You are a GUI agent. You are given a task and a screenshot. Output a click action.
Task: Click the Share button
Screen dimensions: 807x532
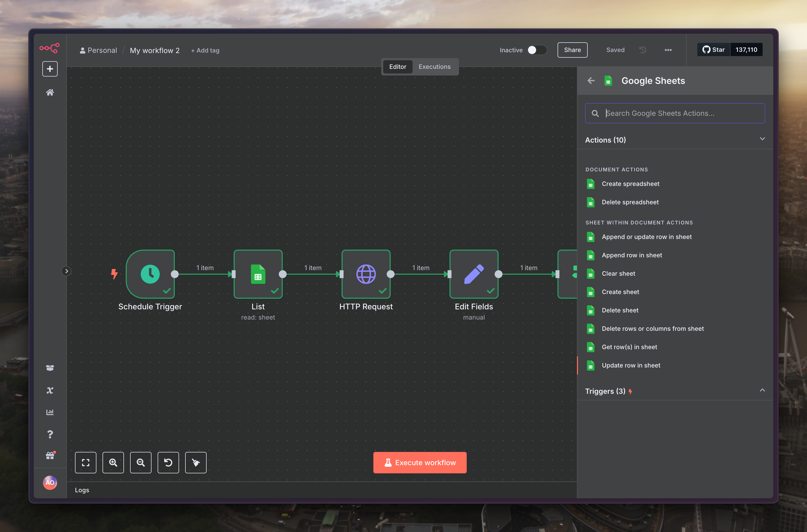[x=572, y=50]
